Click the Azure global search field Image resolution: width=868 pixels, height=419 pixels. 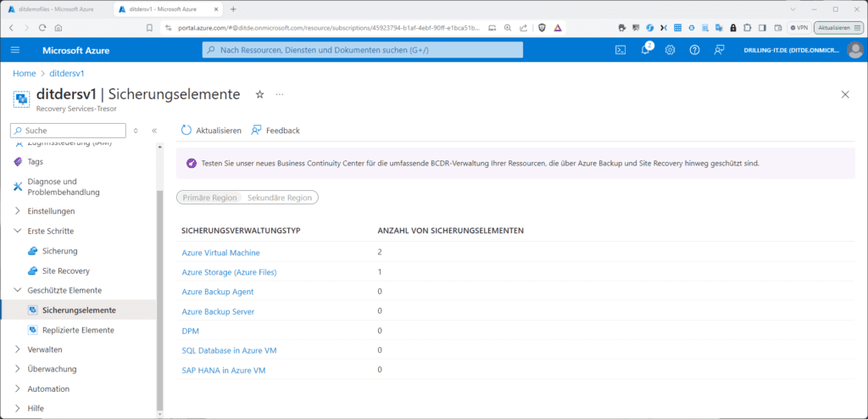(x=363, y=50)
